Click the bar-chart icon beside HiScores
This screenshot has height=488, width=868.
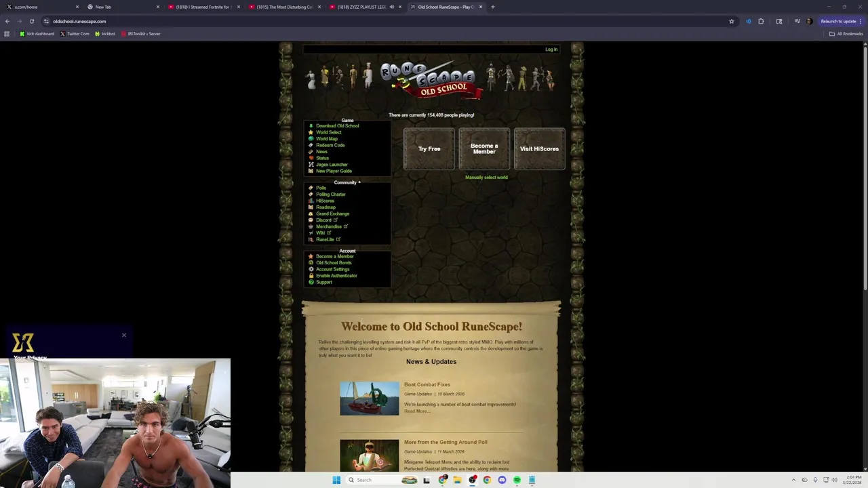point(311,201)
